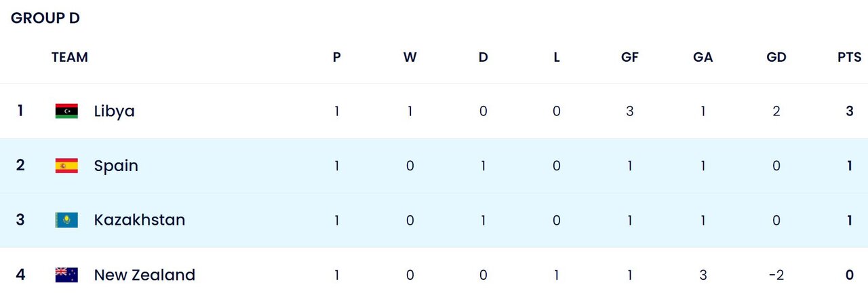Click New Zealand's points value of 0
Viewport: 868px width, 296px height.
coord(849,275)
